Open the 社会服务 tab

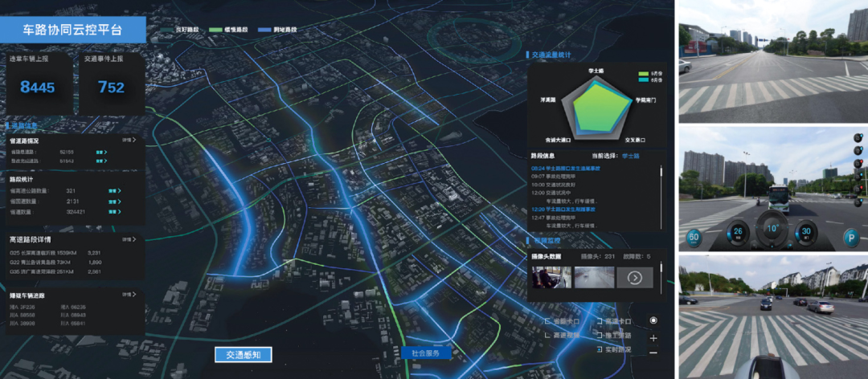[x=425, y=353]
